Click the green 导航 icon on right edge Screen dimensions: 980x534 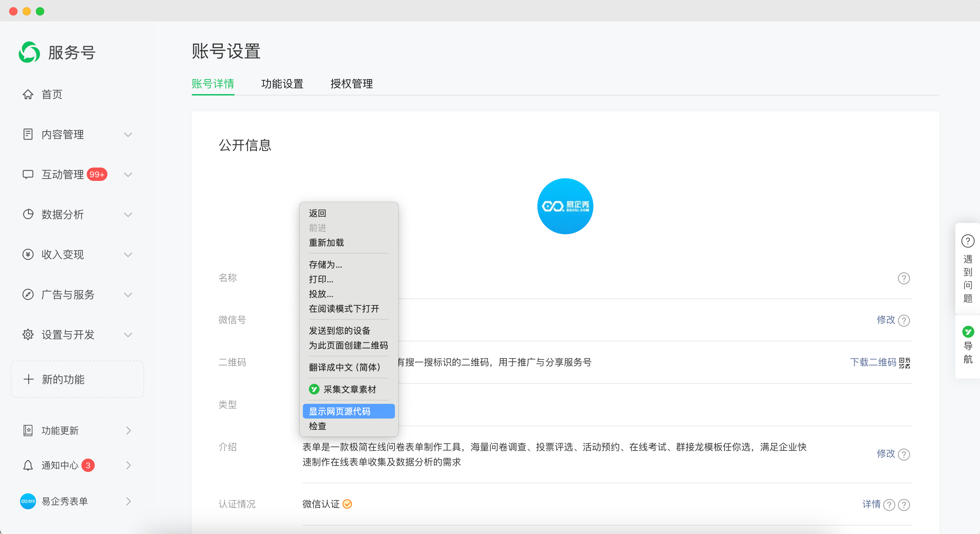click(x=968, y=331)
